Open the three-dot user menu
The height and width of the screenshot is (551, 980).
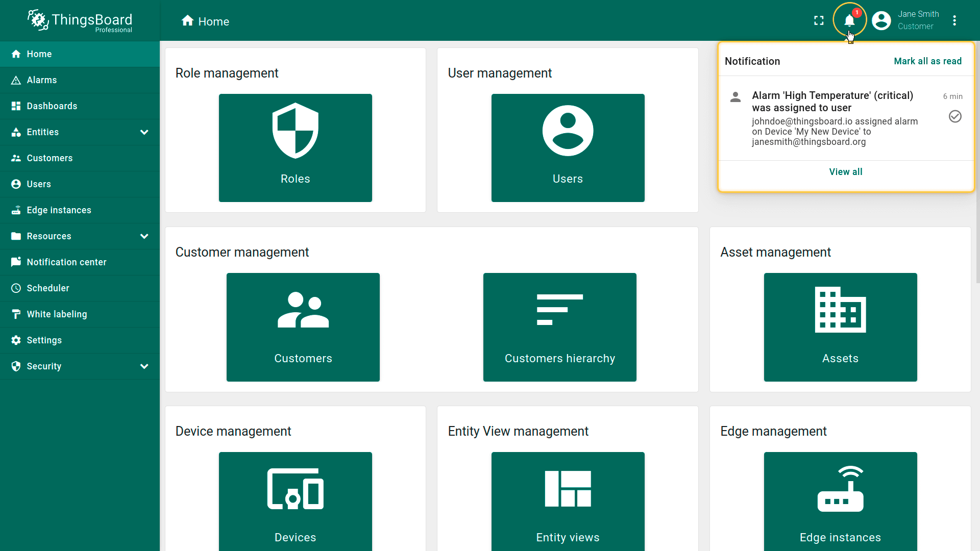coord(954,21)
